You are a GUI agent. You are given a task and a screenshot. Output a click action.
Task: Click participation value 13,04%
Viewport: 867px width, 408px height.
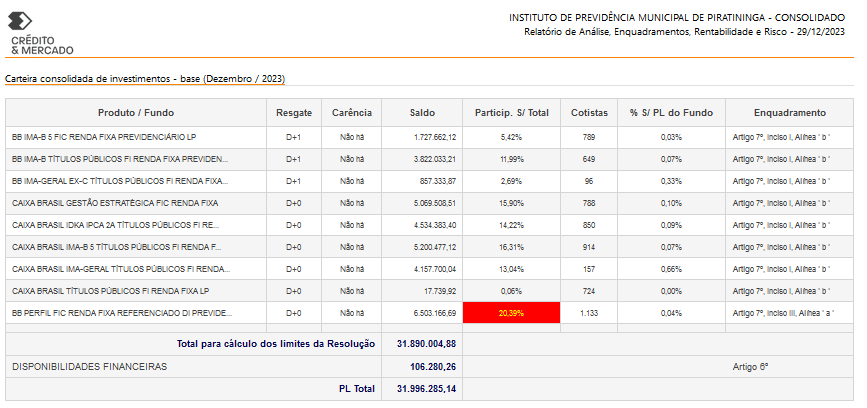click(511, 269)
